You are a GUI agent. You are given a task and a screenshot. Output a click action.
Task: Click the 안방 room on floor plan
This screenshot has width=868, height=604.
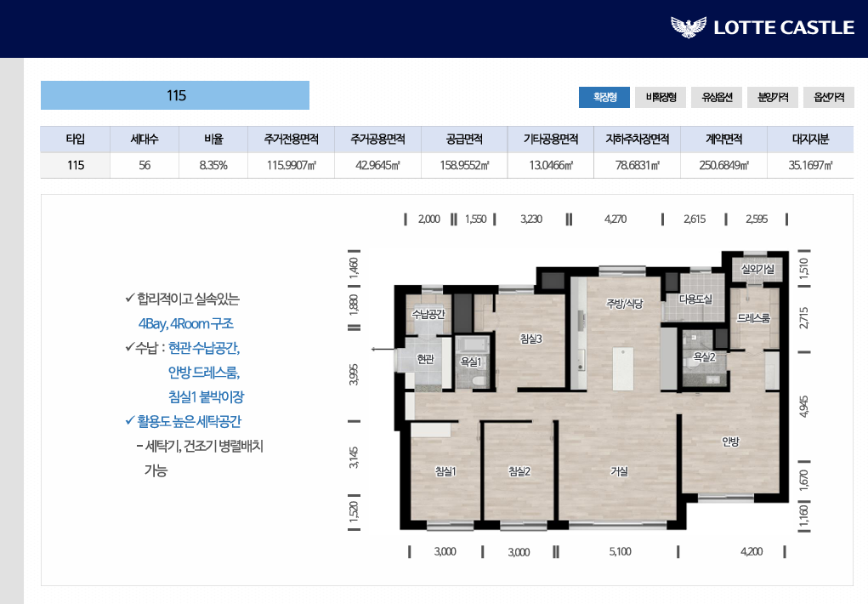tap(730, 442)
